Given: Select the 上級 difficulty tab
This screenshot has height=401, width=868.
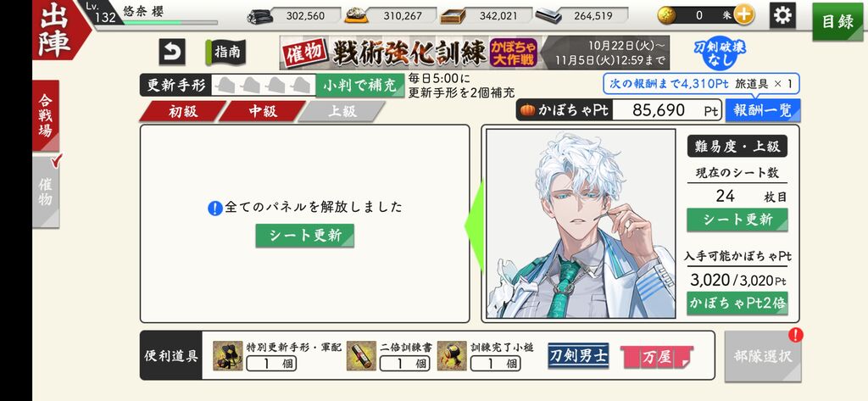Looking at the screenshot, I should tap(342, 111).
